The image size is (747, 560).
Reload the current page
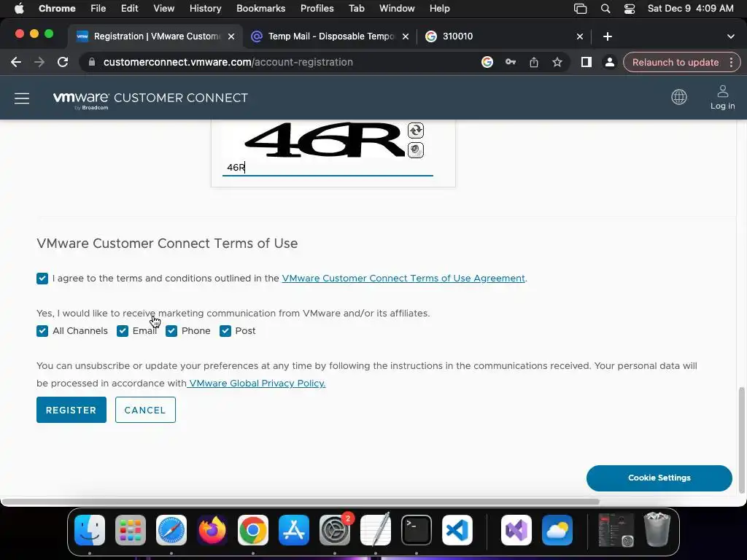coord(63,63)
